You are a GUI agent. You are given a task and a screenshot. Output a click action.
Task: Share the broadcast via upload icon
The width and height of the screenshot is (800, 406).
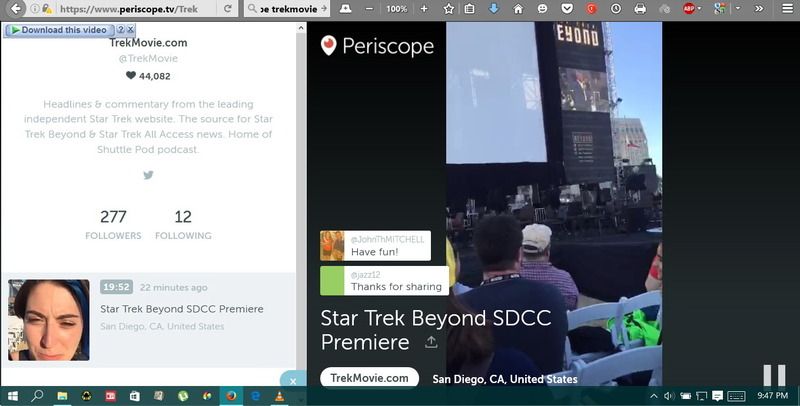pyautogui.click(x=431, y=342)
